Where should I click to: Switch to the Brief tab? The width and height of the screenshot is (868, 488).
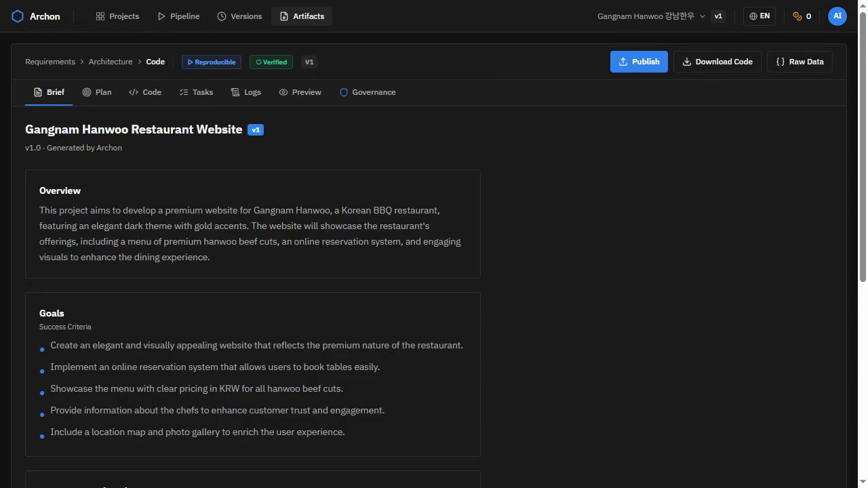point(49,92)
